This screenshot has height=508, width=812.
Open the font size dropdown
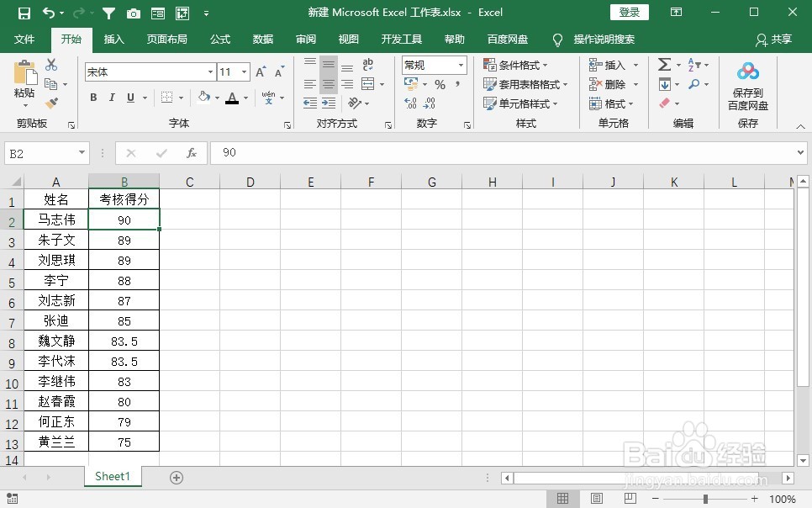click(244, 72)
